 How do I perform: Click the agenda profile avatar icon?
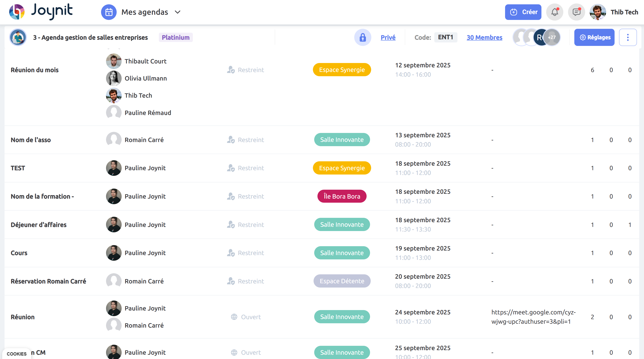click(18, 37)
